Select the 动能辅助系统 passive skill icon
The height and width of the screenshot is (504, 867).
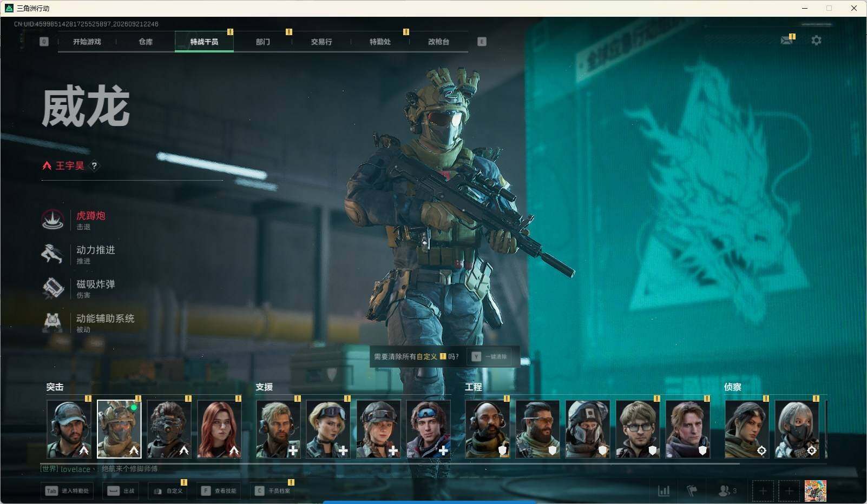pos(53,322)
